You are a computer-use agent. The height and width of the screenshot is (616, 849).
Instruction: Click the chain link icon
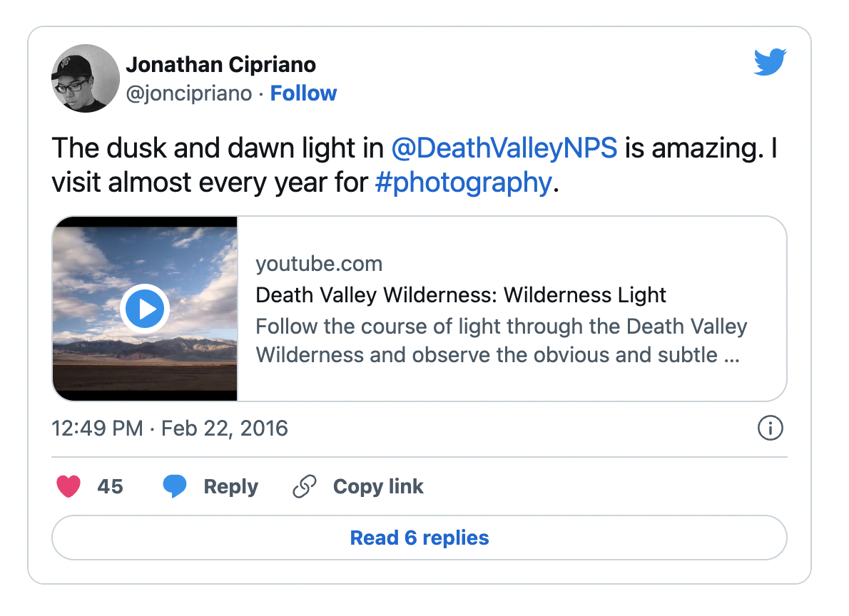pos(305,487)
